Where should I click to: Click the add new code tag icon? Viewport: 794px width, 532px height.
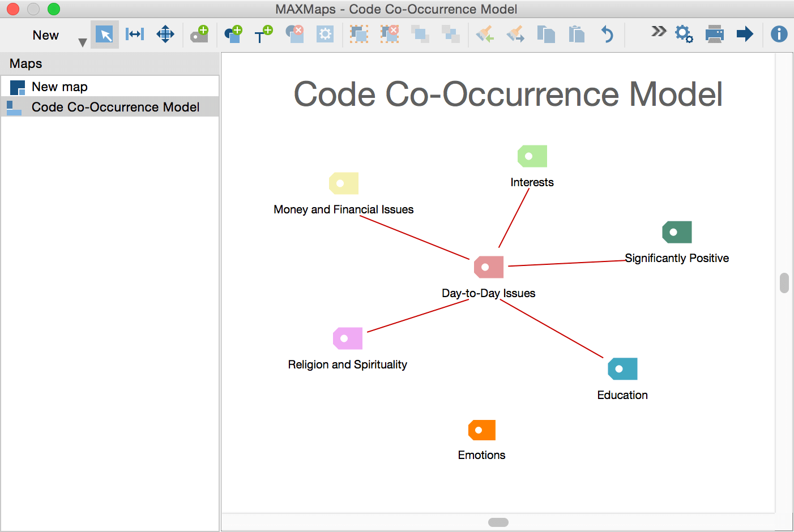click(199, 34)
